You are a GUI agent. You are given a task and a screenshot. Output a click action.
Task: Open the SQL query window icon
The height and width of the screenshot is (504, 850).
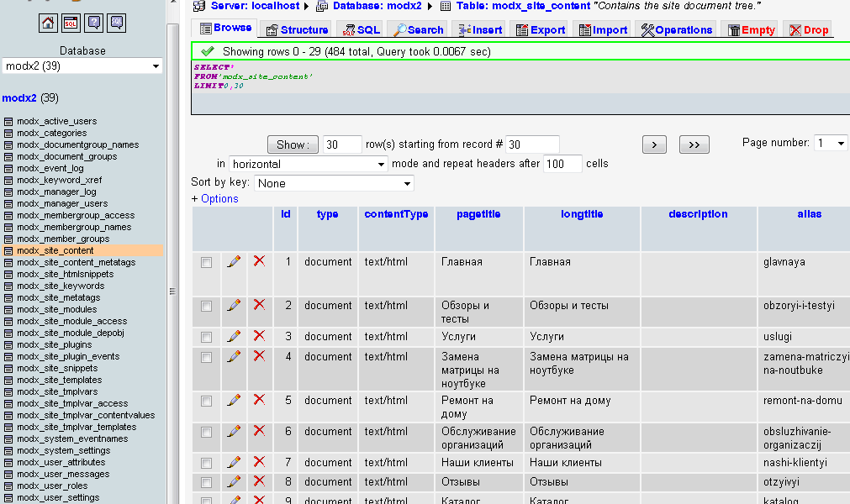tap(71, 23)
